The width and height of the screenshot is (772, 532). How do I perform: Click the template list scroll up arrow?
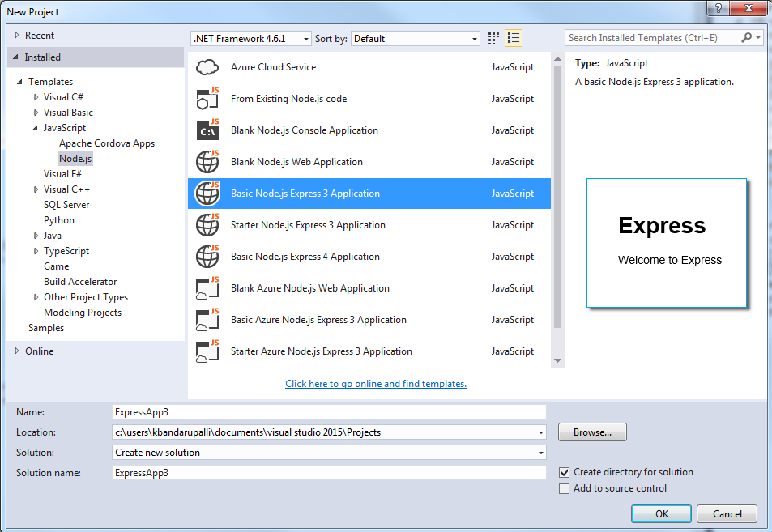coord(557,59)
